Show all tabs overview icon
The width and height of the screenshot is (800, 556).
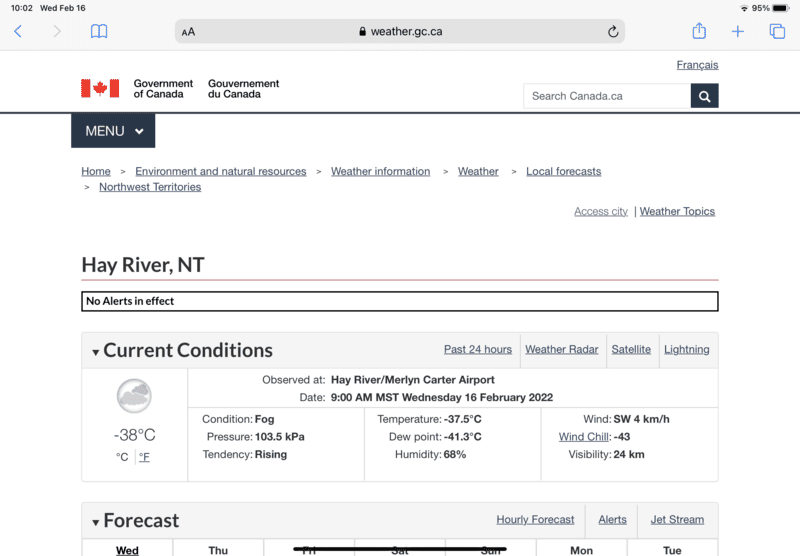coord(777,32)
